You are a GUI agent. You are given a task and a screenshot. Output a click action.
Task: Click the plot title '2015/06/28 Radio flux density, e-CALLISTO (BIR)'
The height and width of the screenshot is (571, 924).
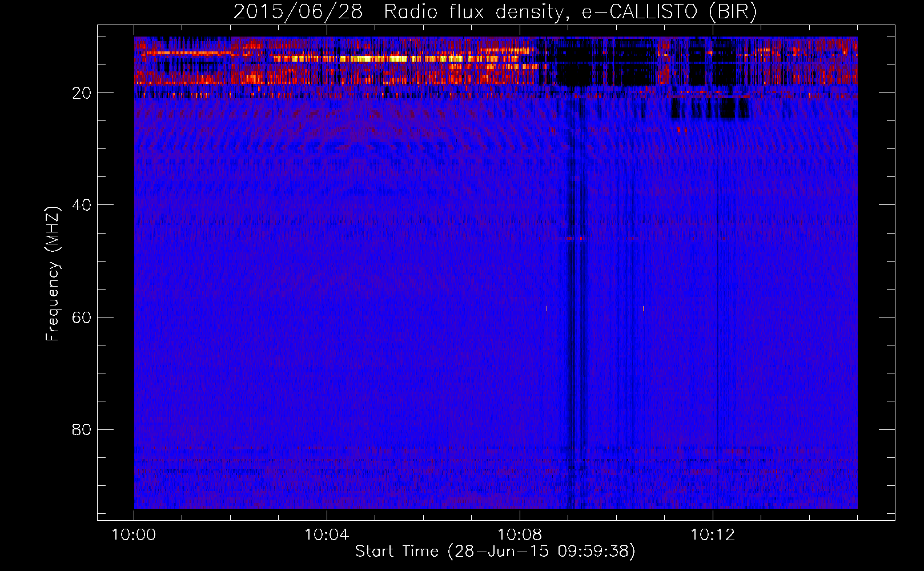[x=495, y=11]
